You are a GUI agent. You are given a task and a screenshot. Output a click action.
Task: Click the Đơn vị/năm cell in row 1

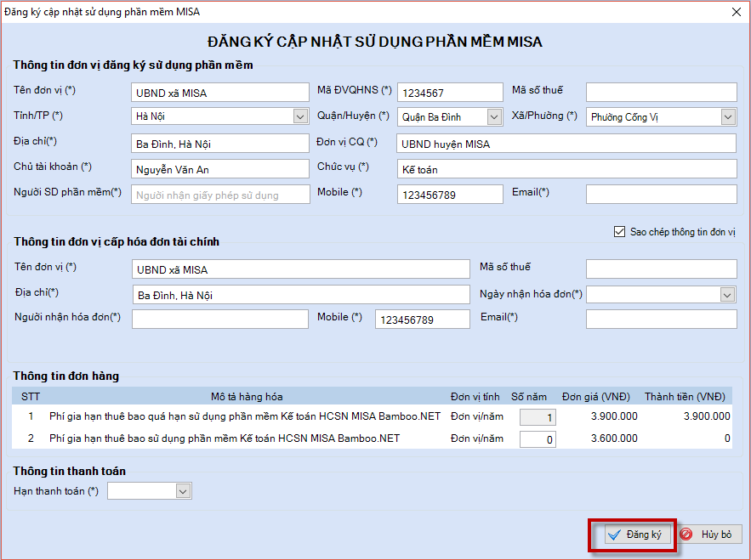pyautogui.click(x=477, y=416)
